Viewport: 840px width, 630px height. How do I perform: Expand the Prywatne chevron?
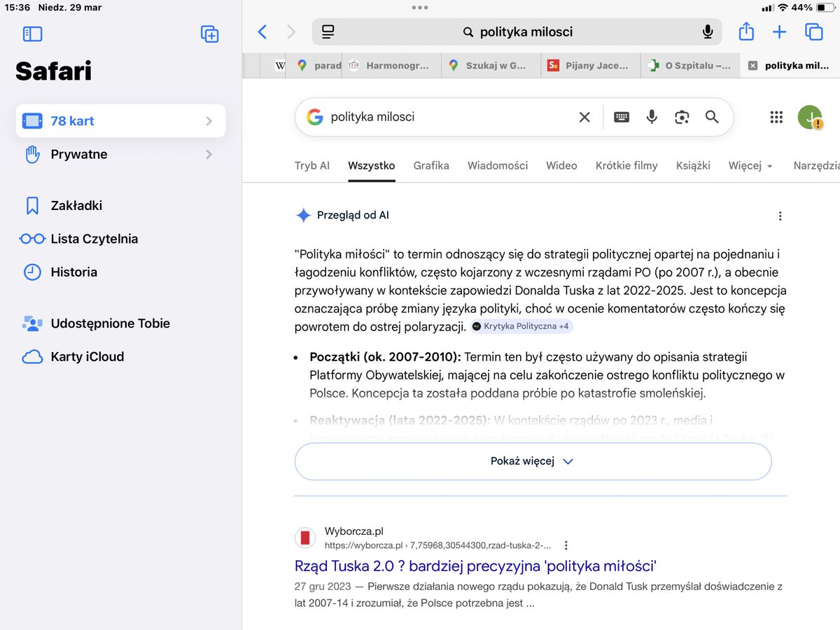click(x=209, y=154)
